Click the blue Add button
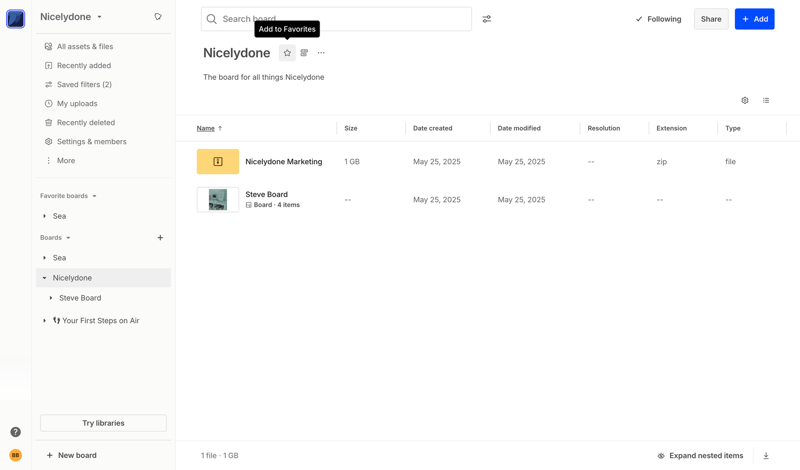 tap(755, 19)
